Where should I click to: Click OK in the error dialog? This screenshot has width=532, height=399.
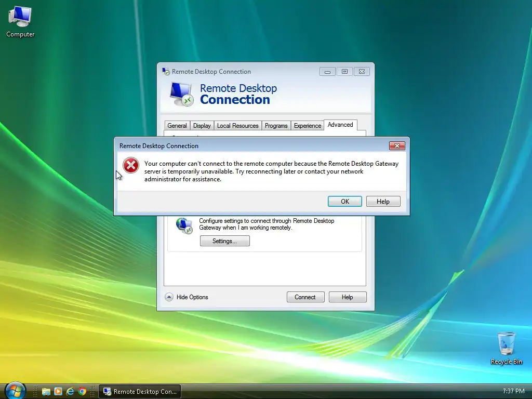345,201
